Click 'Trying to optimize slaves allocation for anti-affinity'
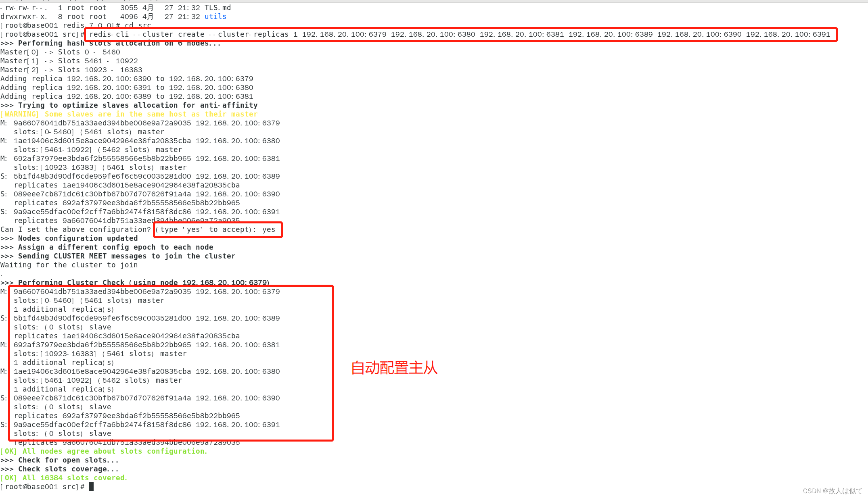The height and width of the screenshot is (498, 868). point(138,105)
